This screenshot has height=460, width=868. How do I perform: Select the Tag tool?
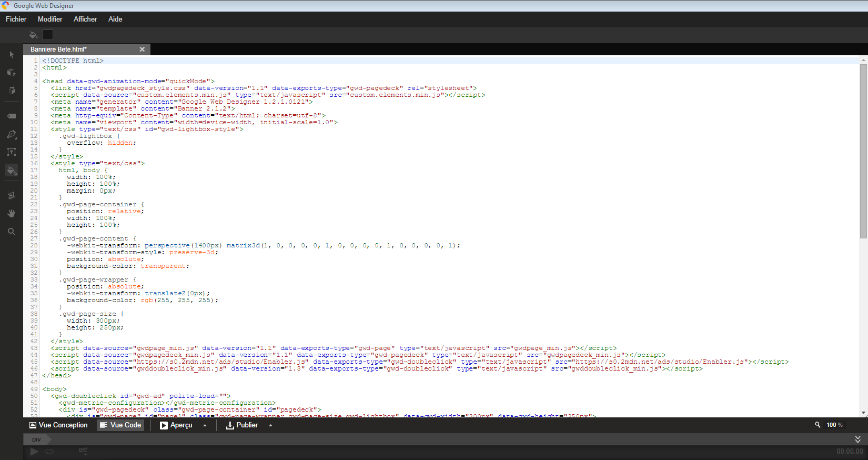12,116
